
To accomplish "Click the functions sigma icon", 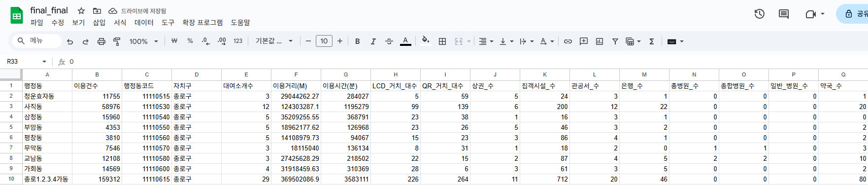I will coord(652,41).
